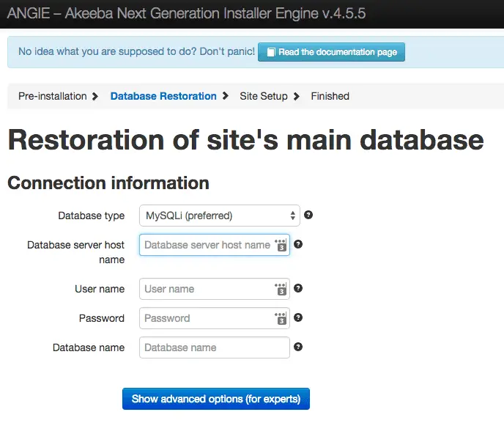Click the ANGIE installer title text

pos(186,13)
